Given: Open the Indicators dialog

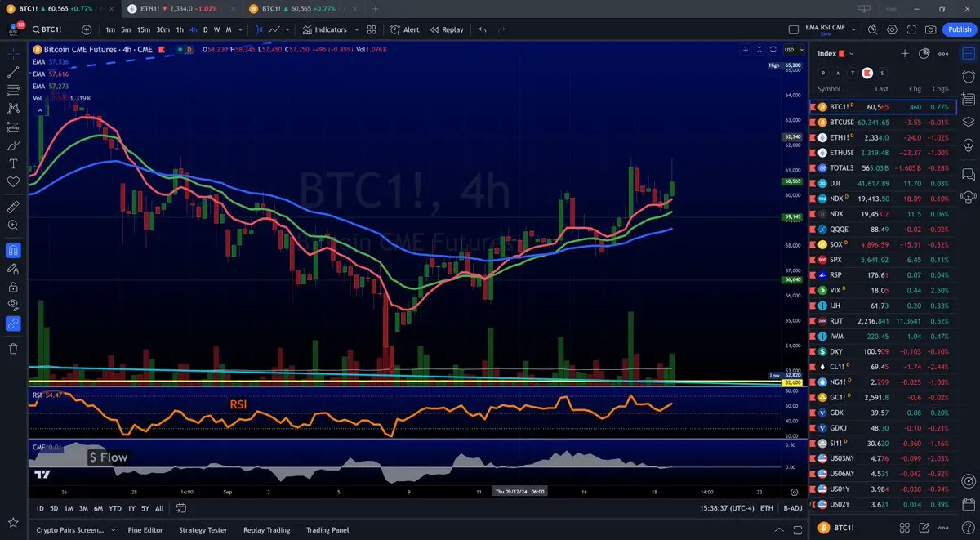Looking at the screenshot, I should [x=324, y=29].
